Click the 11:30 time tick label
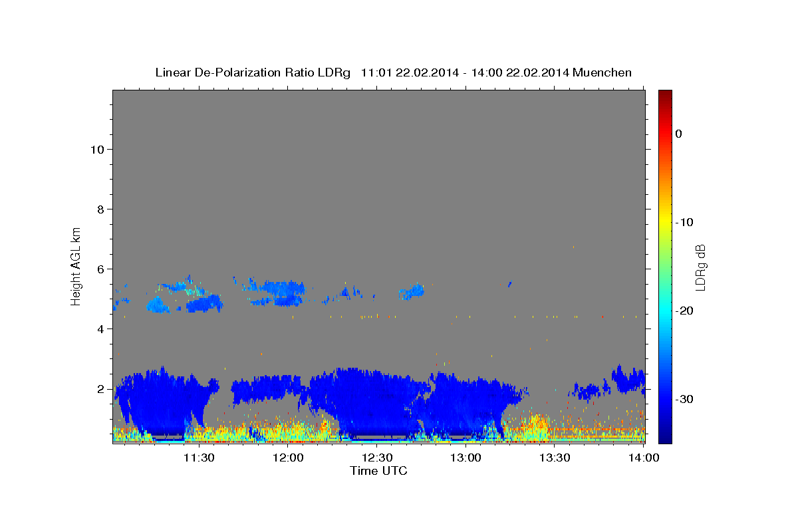This screenshot has height=532, width=798. click(199, 458)
